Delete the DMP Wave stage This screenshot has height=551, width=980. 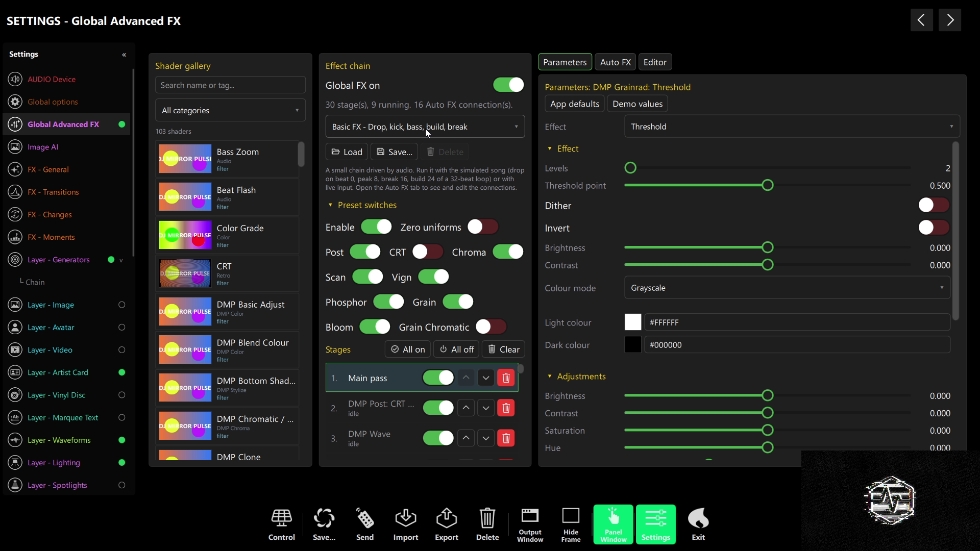pos(506,438)
